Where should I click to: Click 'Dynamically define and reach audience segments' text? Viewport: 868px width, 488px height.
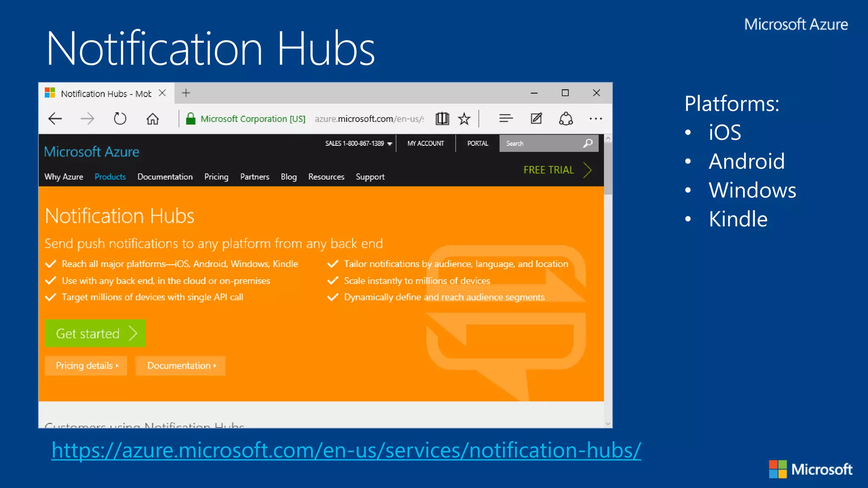444,297
